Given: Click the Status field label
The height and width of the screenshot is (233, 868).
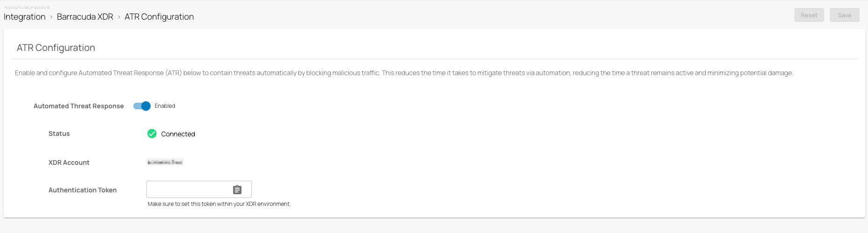Looking at the screenshot, I should tap(59, 134).
